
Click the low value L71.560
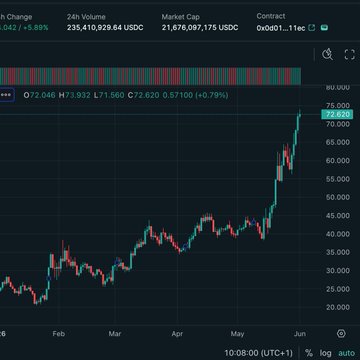click(x=109, y=95)
